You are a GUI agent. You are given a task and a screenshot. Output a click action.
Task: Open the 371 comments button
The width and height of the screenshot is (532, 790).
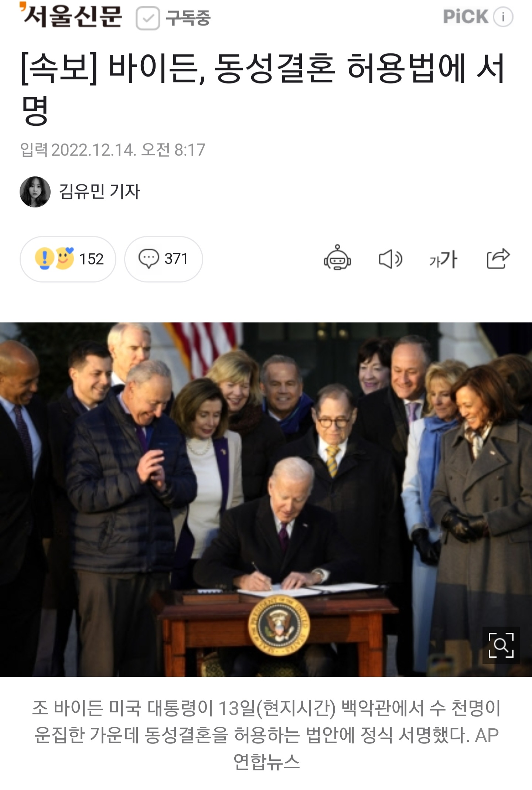pos(163,259)
